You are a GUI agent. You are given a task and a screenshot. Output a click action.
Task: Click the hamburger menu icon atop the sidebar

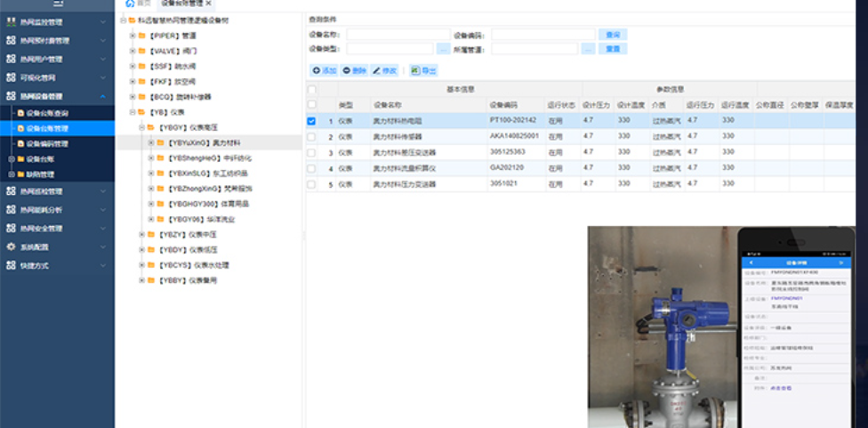point(57,4)
